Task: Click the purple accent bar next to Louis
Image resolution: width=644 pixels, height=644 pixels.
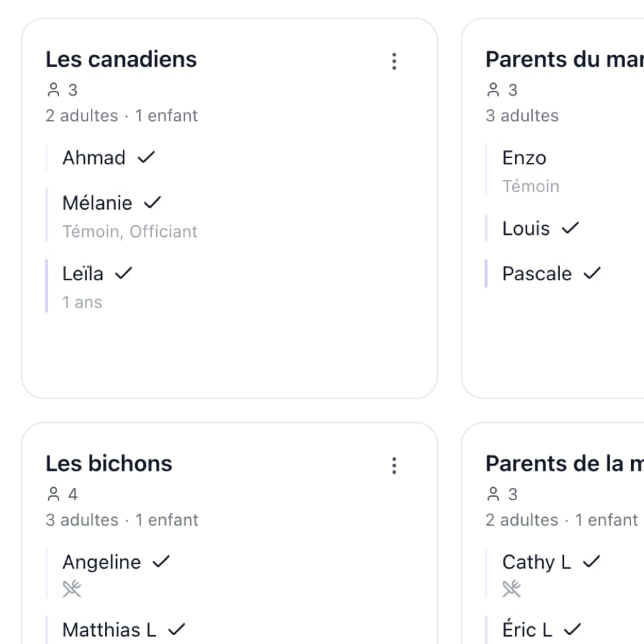Action: (x=487, y=228)
